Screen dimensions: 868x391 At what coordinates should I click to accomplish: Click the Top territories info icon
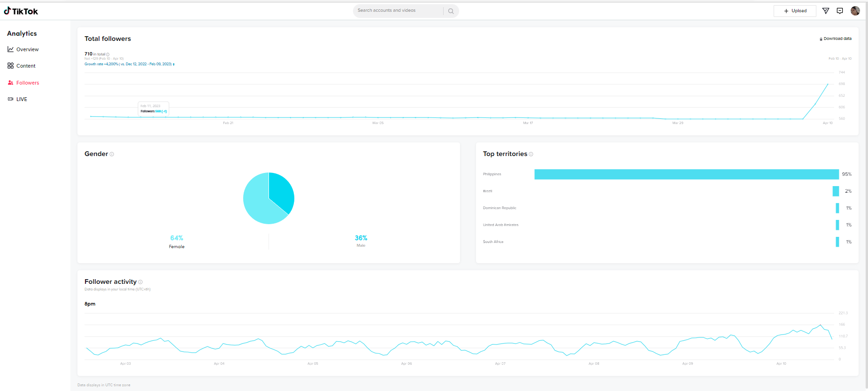[x=531, y=154]
